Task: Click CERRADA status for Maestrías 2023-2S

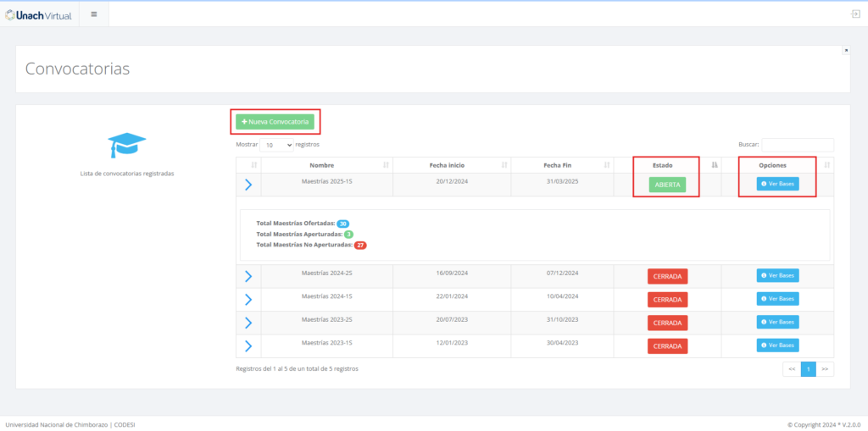Action: [x=667, y=323]
